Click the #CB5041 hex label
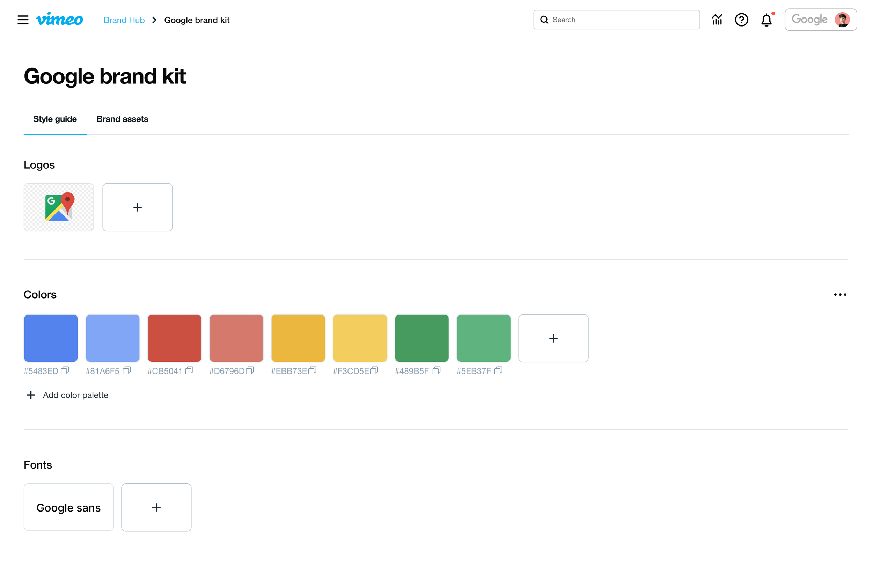This screenshot has height=588, width=873. tap(164, 371)
